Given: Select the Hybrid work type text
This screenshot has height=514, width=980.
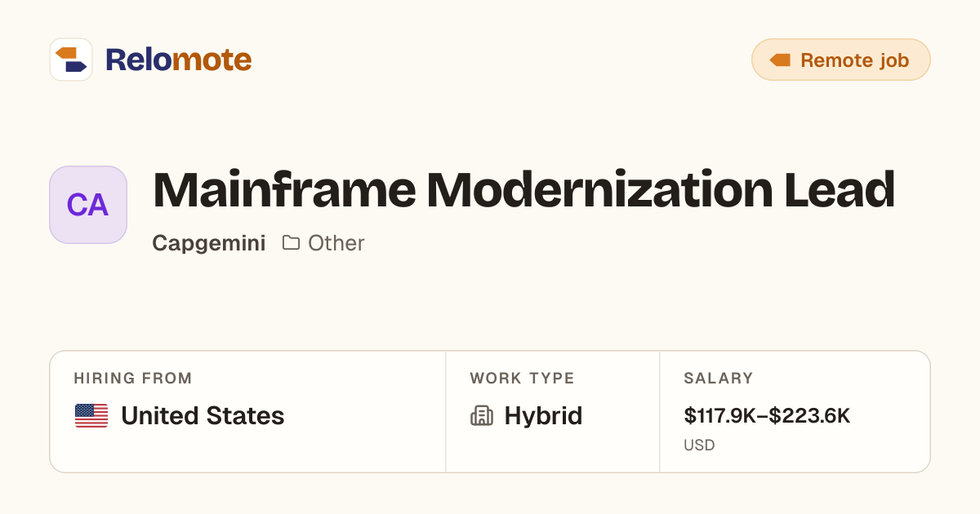Looking at the screenshot, I should coord(543,416).
